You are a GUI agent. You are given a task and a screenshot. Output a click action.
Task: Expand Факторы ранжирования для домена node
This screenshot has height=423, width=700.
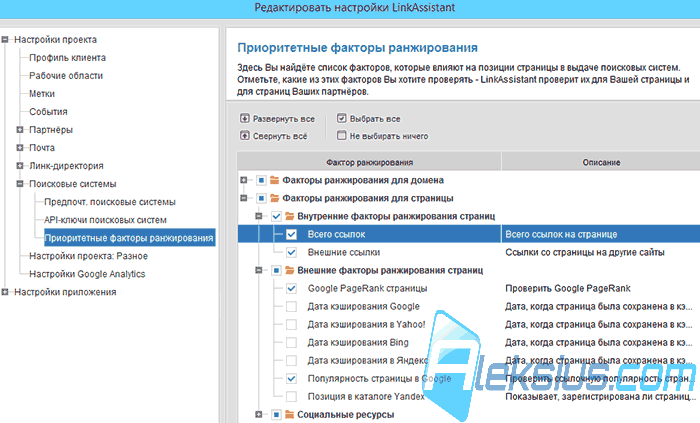[x=243, y=180]
